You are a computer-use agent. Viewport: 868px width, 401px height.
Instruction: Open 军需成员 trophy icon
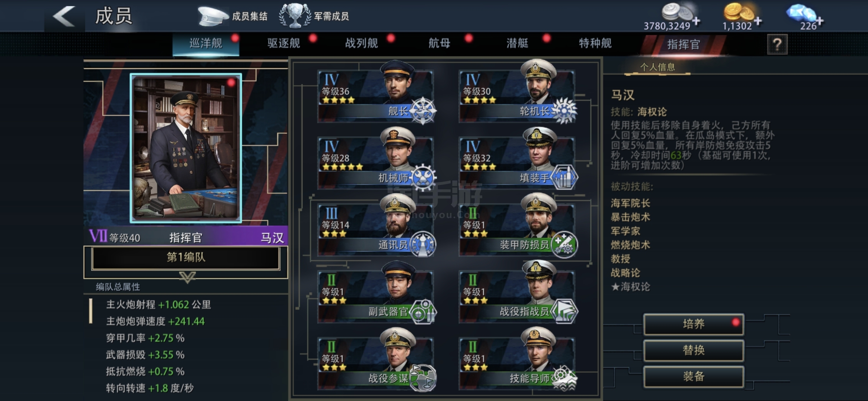pyautogui.click(x=295, y=16)
